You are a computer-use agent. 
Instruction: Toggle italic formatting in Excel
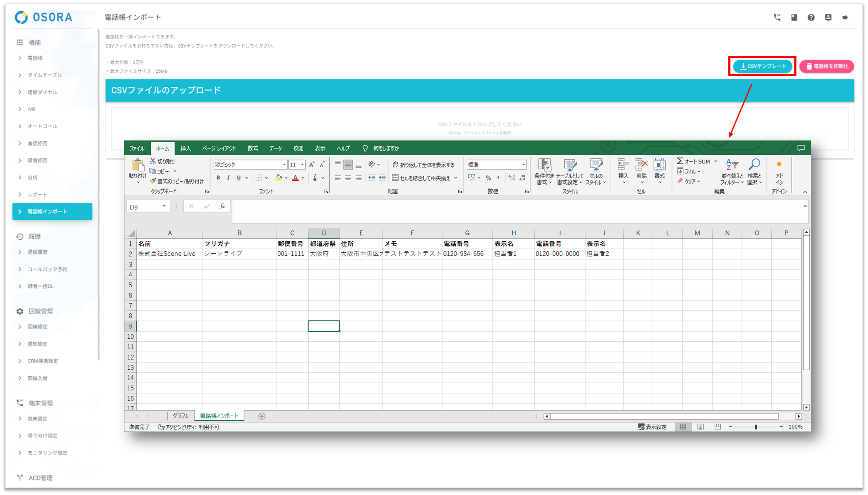(228, 178)
